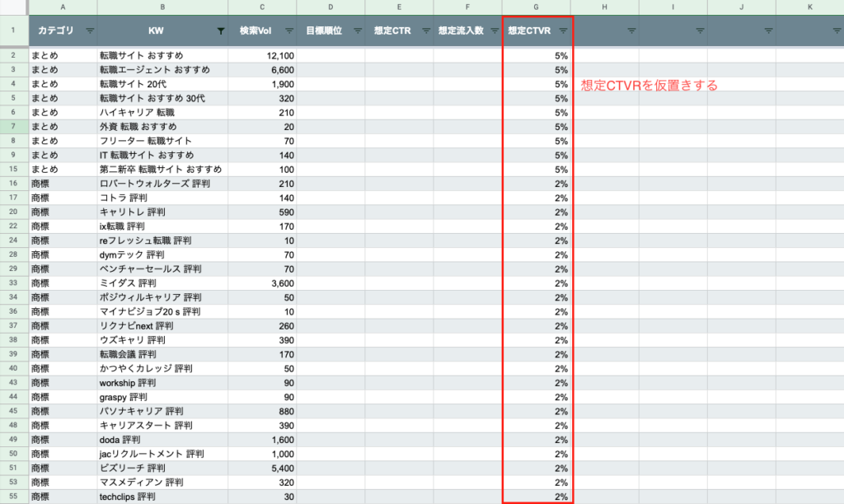The height and width of the screenshot is (504, 844).
Task: Select column G header
Action: click(x=536, y=7)
